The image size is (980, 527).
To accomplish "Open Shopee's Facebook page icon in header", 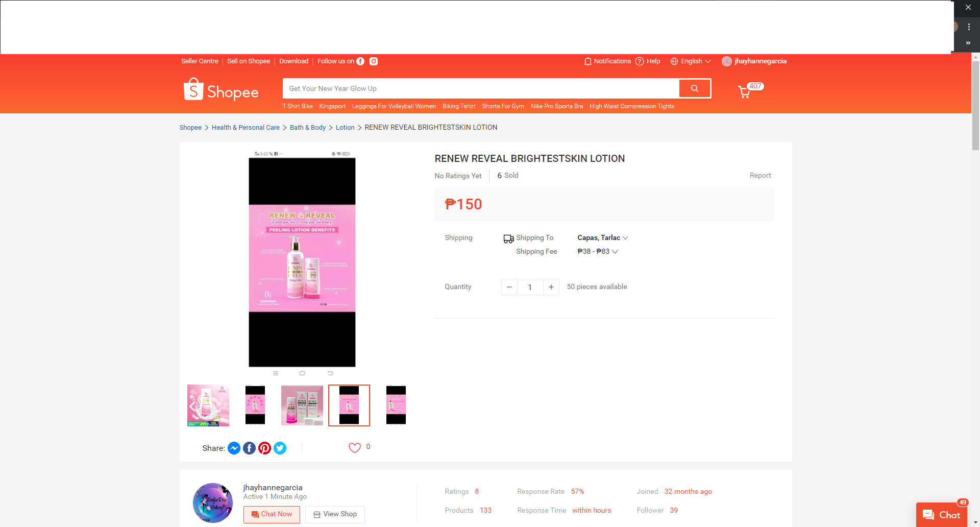I will (360, 61).
